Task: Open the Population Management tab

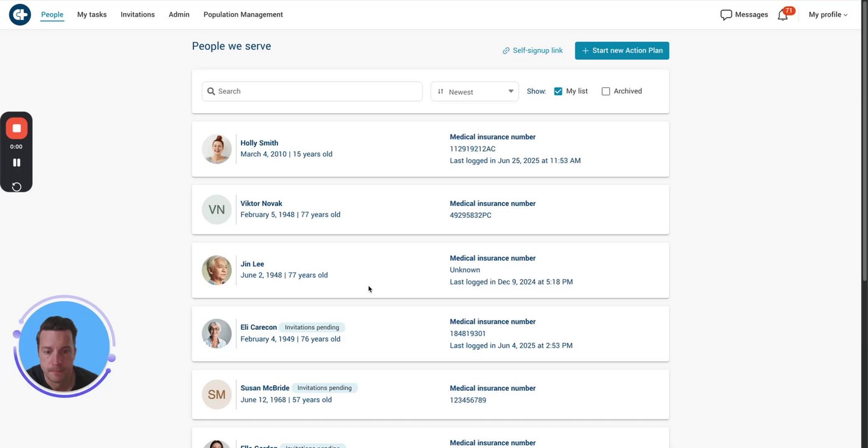Action: point(243,15)
